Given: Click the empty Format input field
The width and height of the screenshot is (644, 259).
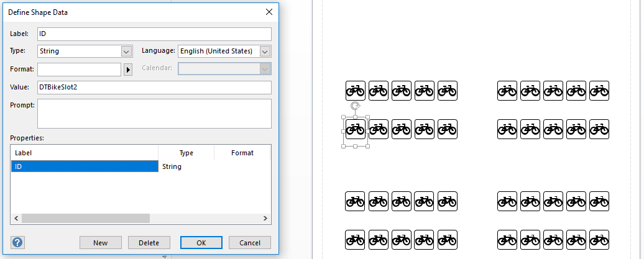Looking at the screenshot, I should point(80,70).
